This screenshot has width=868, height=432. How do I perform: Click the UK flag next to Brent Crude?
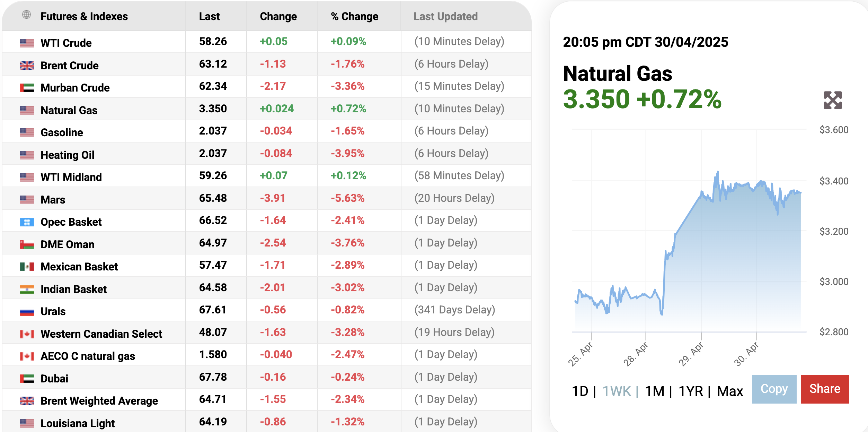[27, 66]
